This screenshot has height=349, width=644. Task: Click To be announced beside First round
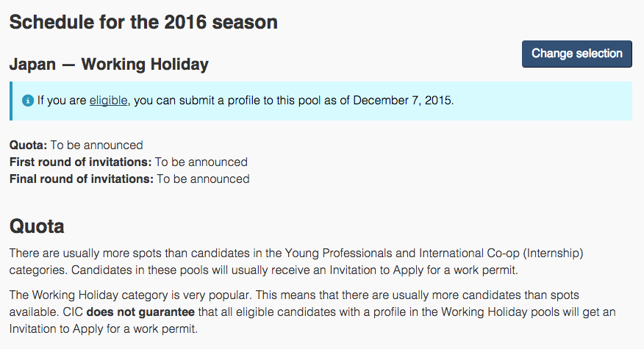(201, 162)
